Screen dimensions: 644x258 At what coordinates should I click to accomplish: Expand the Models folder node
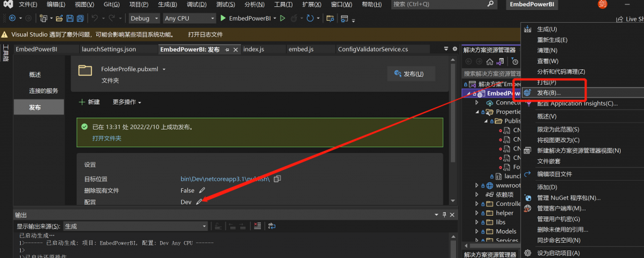click(x=477, y=232)
